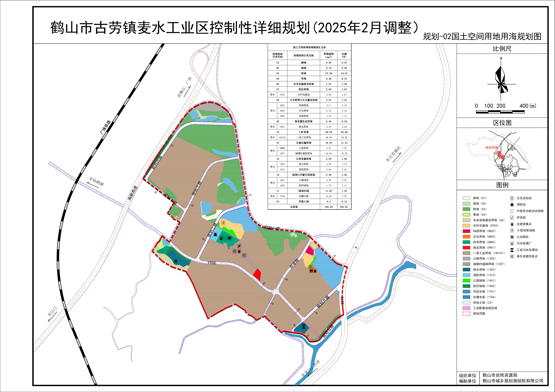The width and height of the screenshot is (555, 392).
Task: Click the 开闭房 lightning legend icon
Action: click(x=512, y=218)
